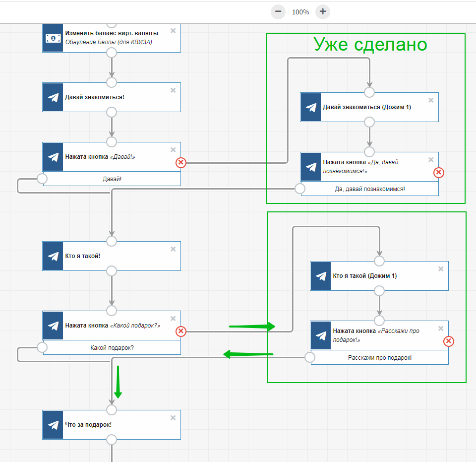The width and height of the screenshot is (476, 462).
Task: Click output connector of Да, давай познакомимся! row
Action: (300, 189)
